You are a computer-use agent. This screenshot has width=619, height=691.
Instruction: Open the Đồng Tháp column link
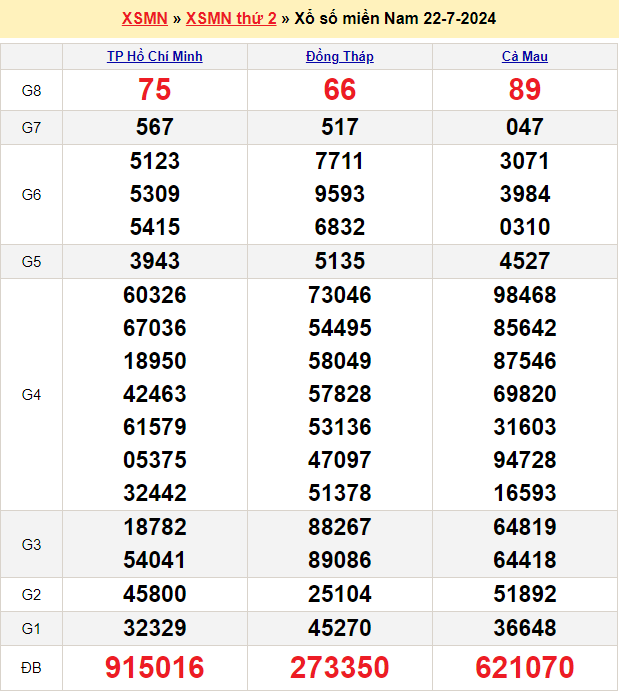coord(340,57)
